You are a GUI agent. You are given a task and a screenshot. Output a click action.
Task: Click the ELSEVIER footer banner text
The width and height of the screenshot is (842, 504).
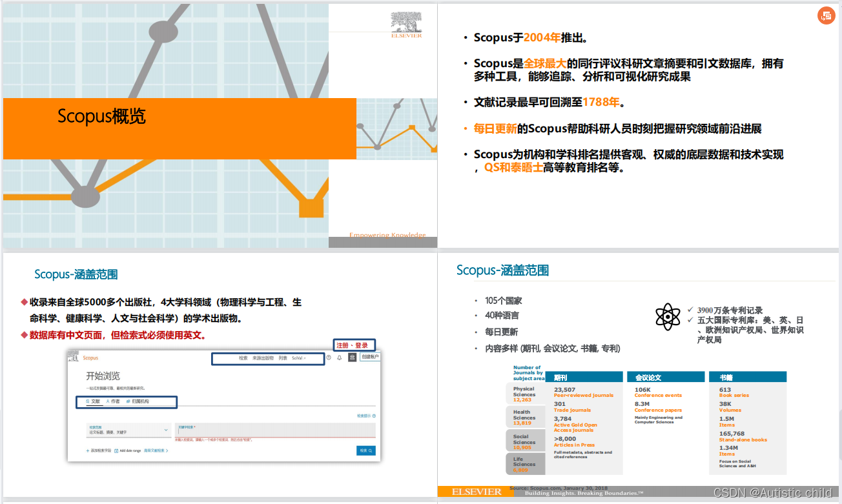tap(477, 492)
